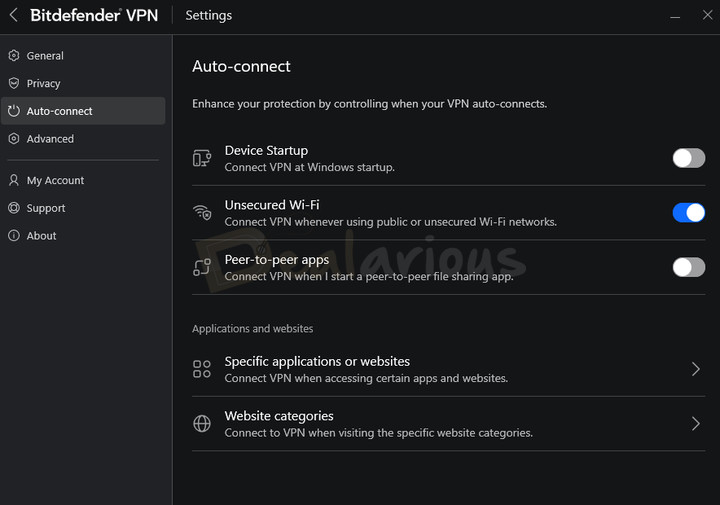This screenshot has width=720, height=505.
Task: Click the My Account person icon
Action: (14, 180)
